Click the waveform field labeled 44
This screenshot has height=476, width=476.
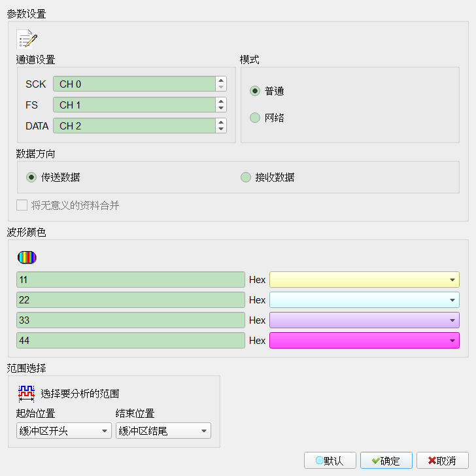(131, 340)
